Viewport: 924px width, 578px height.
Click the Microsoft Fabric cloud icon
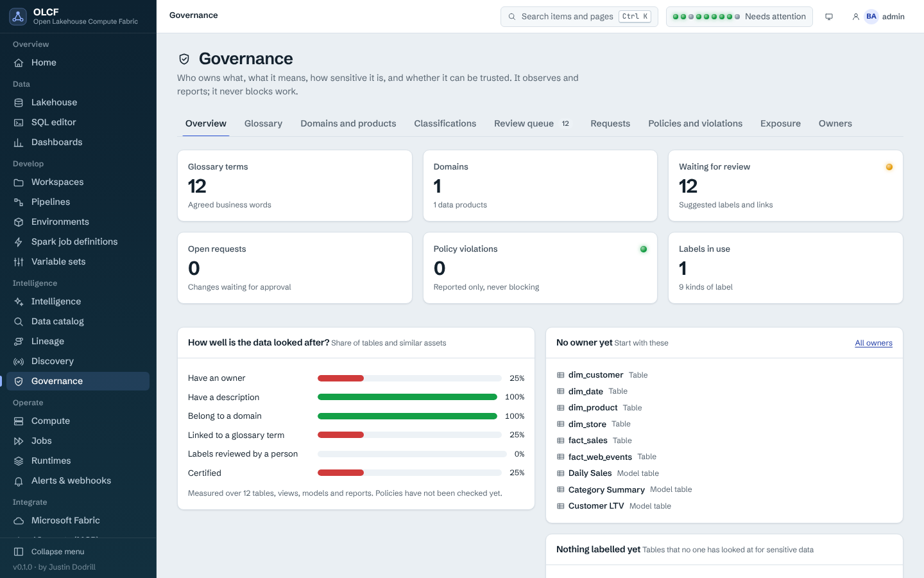click(x=19, y=521)
